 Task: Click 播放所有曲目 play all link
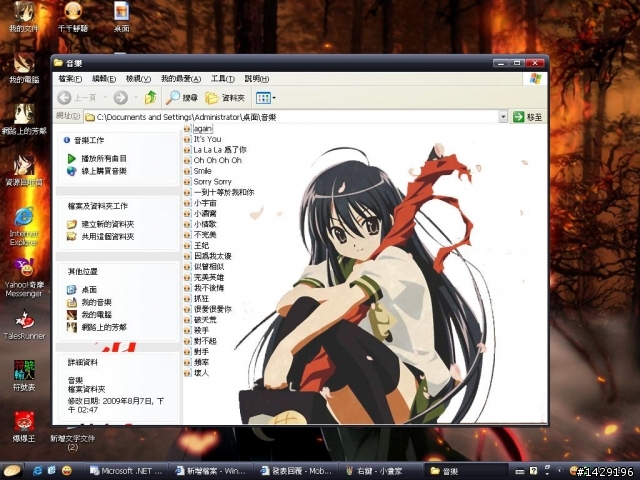tap(104, 158)
